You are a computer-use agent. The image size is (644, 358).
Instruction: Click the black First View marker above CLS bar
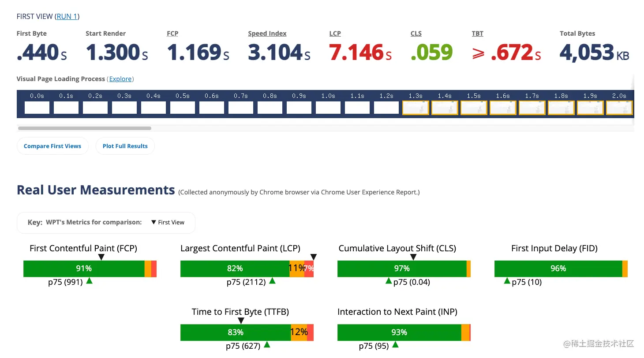click(413, 257)
